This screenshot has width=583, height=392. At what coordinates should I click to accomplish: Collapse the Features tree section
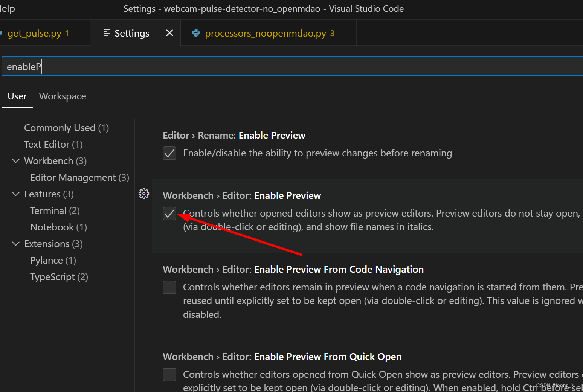point(16,194)
